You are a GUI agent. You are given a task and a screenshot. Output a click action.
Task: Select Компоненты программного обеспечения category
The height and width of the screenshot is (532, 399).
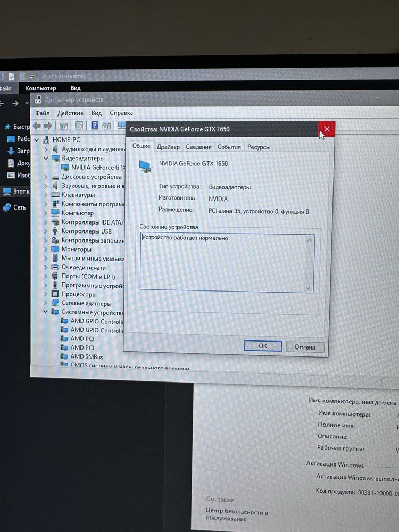click(x=93, y=204)
